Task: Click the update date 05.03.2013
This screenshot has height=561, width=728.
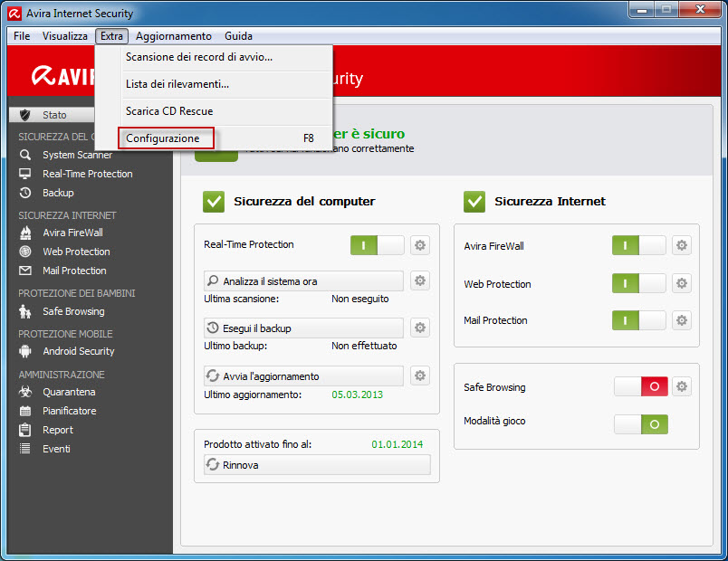Action: 358,395
